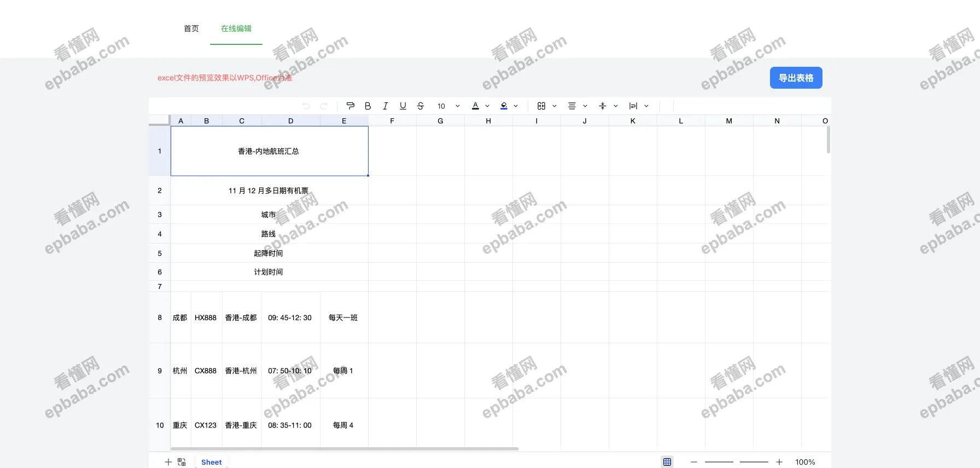Image resolution: width=980 pixels, height=468 pixels.
Task: Select cell 每周 4
Action: point(344,425)
